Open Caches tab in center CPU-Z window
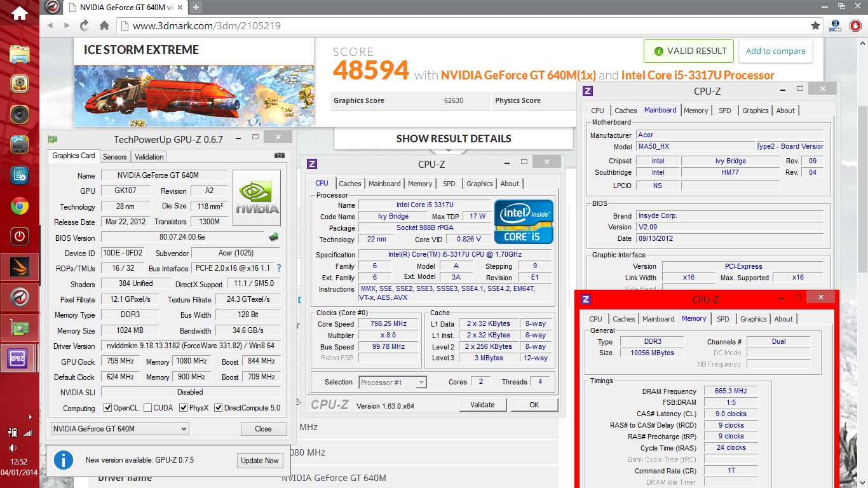This screenshot has height=488, width=868. [x=349, y=184]
